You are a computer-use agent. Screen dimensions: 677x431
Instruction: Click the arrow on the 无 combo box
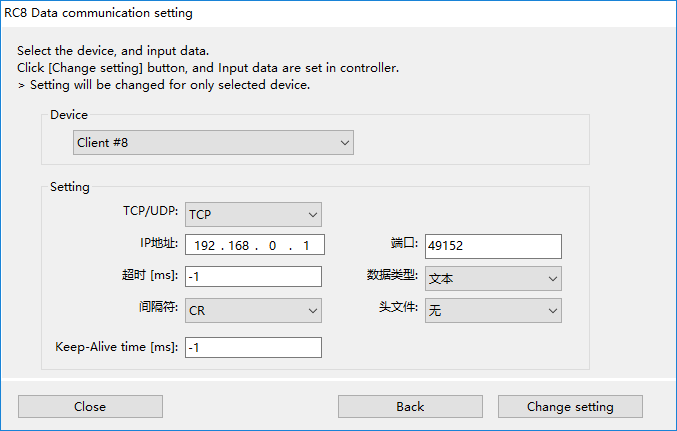pyautogui.click(x=553, y=311)
